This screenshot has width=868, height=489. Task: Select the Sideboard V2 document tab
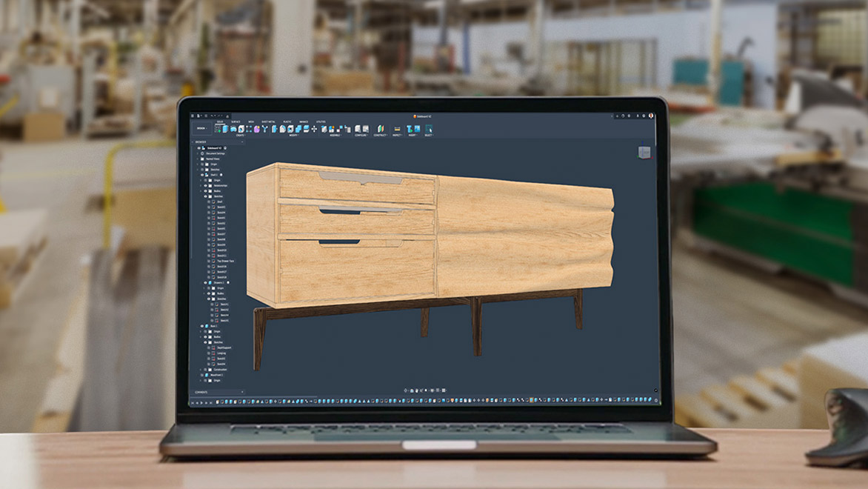424,116
